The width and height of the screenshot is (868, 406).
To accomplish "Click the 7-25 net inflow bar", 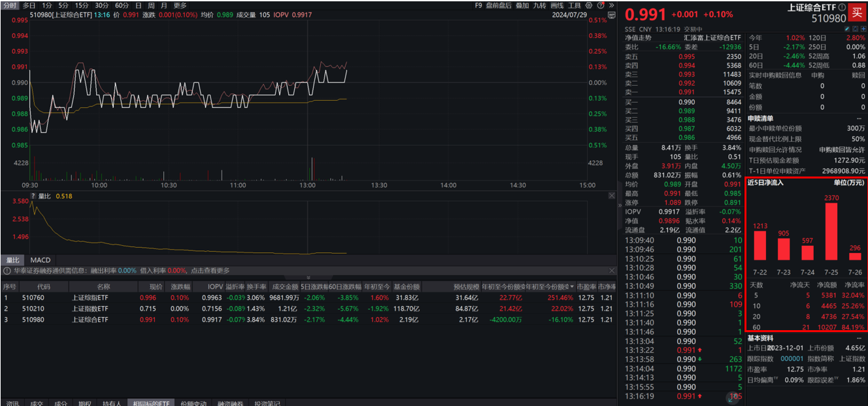I will point(831,231).
